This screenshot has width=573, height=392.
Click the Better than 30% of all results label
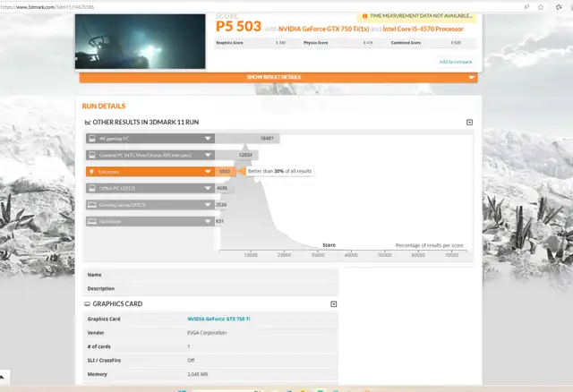279,171
